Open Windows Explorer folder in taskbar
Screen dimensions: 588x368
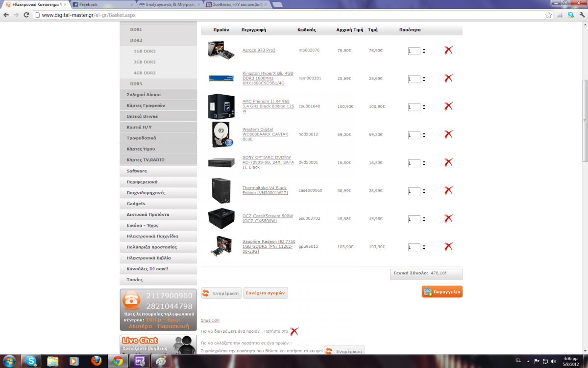[53, 361]
